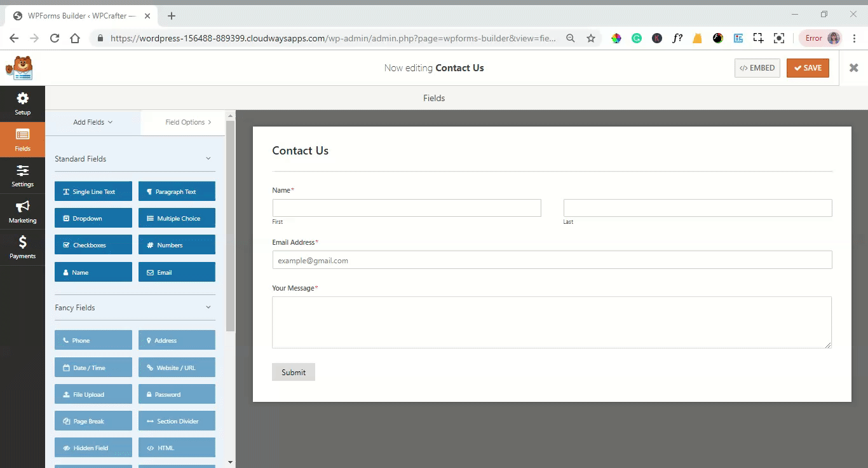Add a Checkboxes field
This screenshot has height=468, width=868.
pyautogui.click(x=93, y=245)
